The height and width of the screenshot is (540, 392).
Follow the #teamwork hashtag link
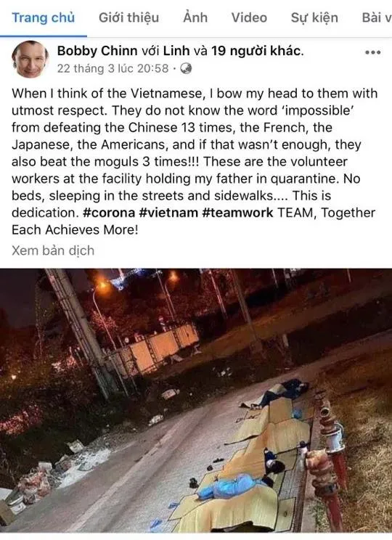(x=237, y=213)
